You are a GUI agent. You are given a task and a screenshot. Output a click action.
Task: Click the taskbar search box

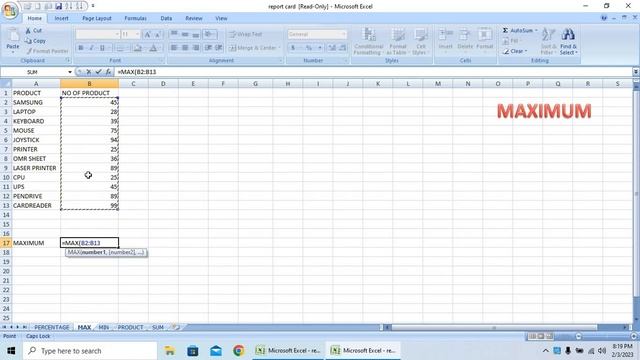coord(90,351)
